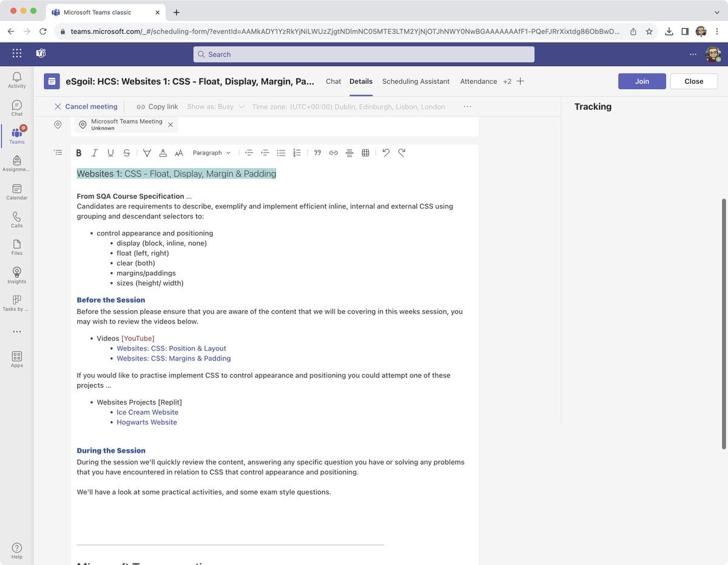Image resolution: width=728 pixels, height=565 pixels.
Task: Open Apps store in sidebar
Action: click(16, 359)
